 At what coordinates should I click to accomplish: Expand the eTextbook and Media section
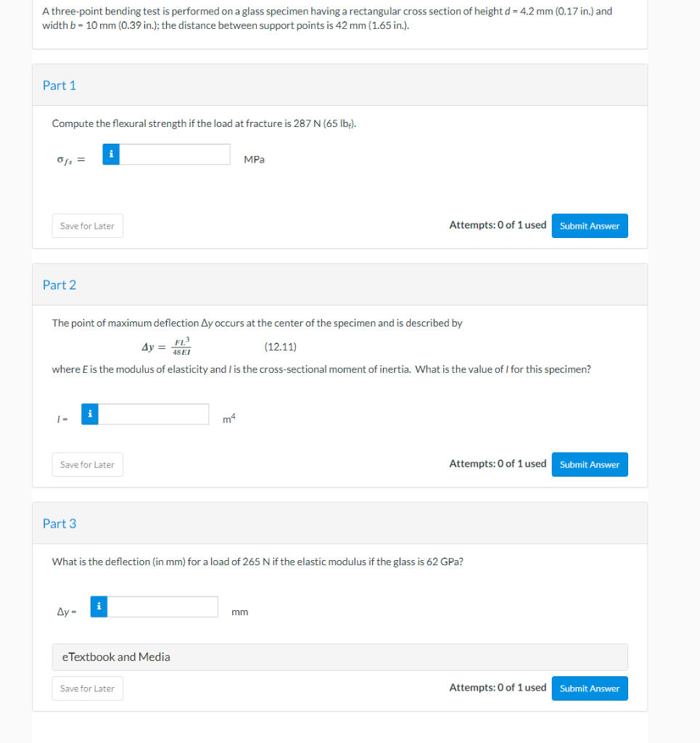tap(340, 657)
